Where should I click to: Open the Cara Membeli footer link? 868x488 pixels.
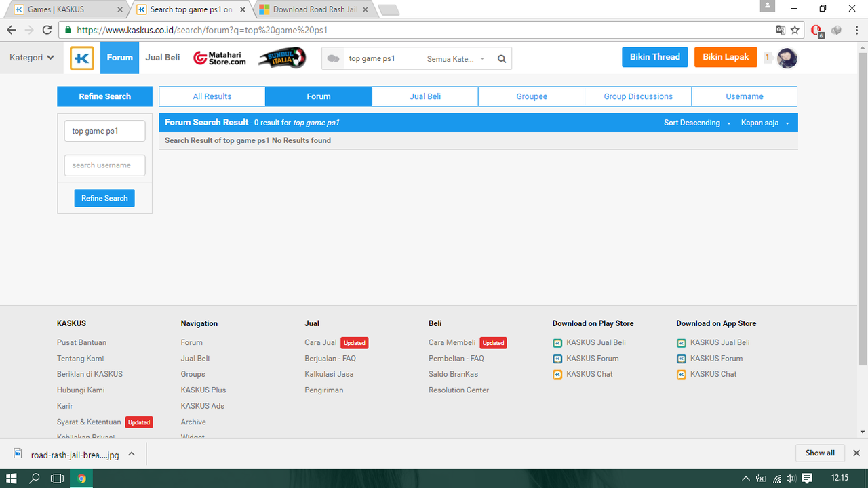coord(452,343)
